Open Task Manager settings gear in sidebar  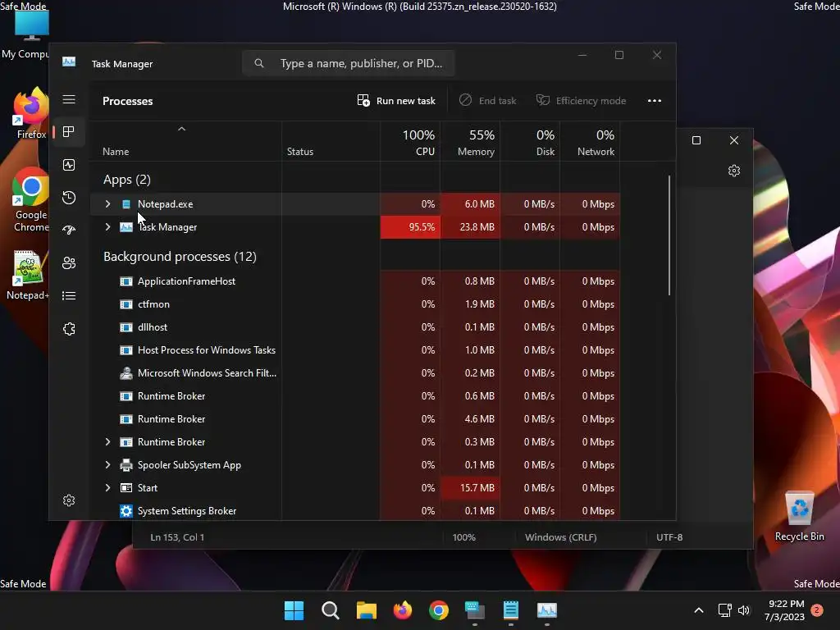[x=69, y=500]
